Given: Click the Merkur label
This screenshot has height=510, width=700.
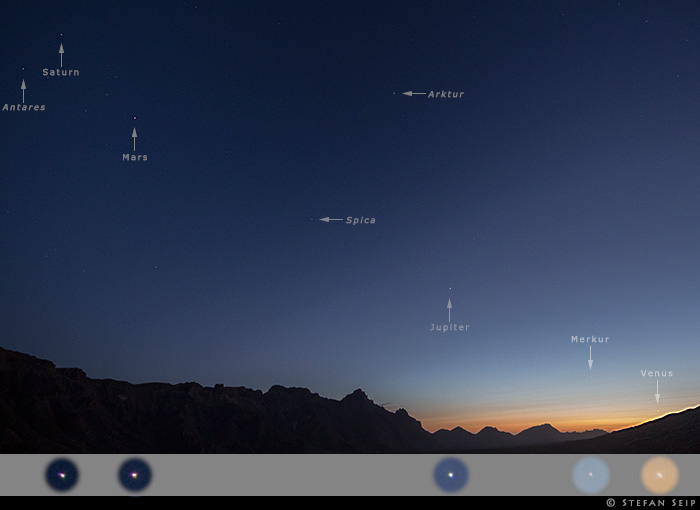Looking at the screenshot, I should [590, 339].
